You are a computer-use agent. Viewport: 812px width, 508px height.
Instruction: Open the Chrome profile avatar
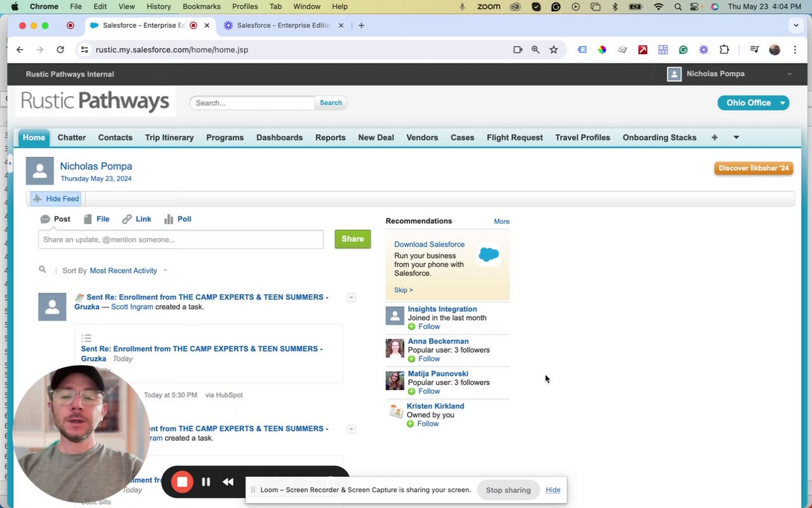[775, 50]
